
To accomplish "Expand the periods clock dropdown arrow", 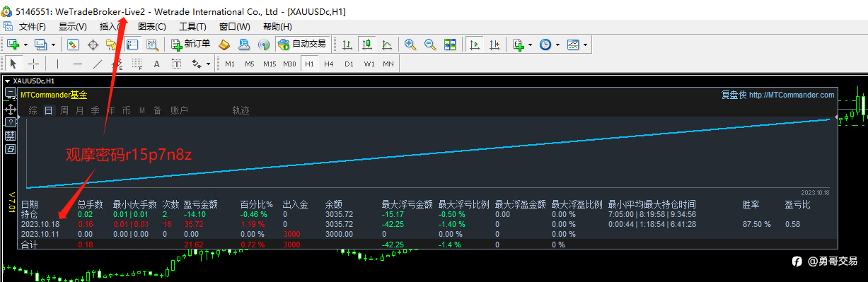I will 558,45.
